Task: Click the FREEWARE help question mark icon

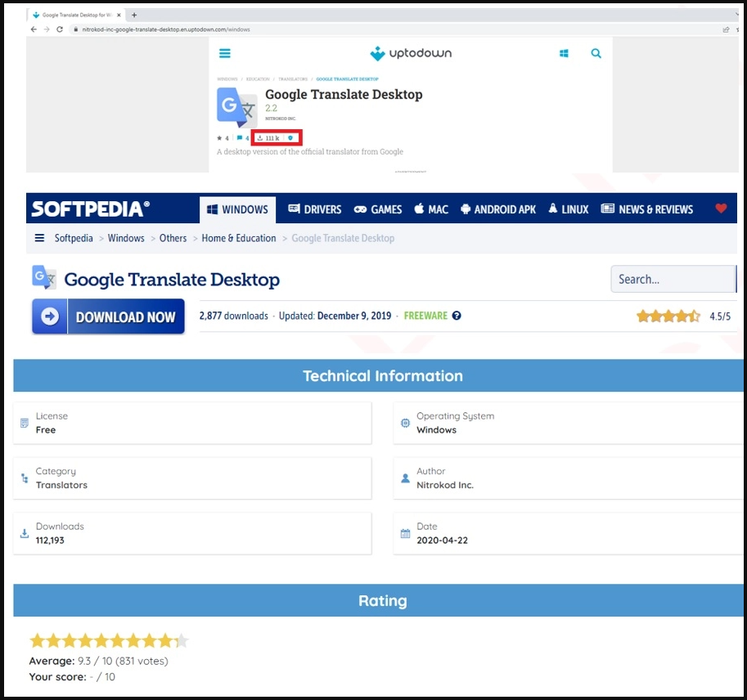Action: pos(457,316)
